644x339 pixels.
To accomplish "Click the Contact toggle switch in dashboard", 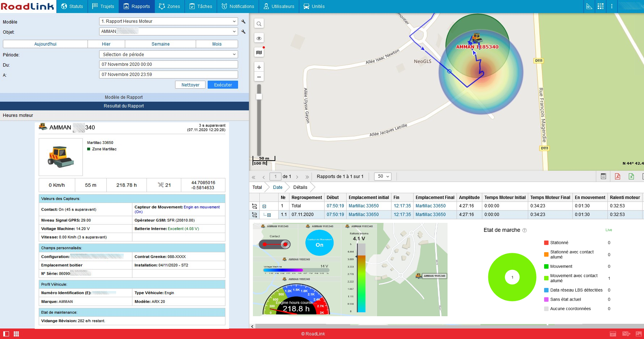I will pos(275,244).
